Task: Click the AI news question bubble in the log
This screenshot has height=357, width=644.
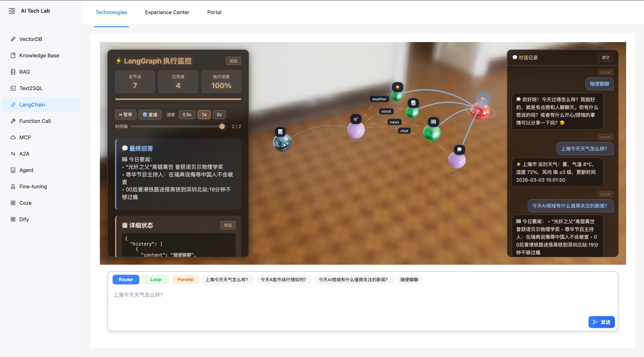Action: coord(571,206)
